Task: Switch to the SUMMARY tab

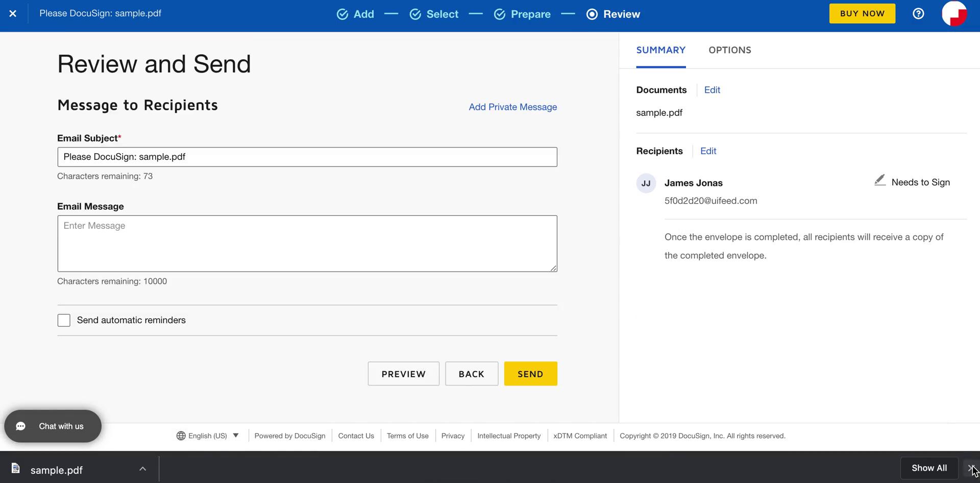Action: point(661,50)
